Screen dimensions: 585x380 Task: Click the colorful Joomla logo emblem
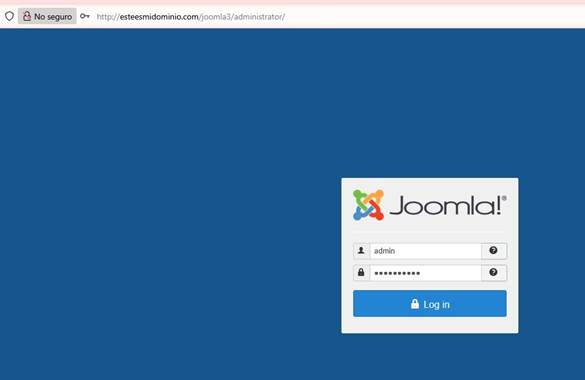coord(368,205)
